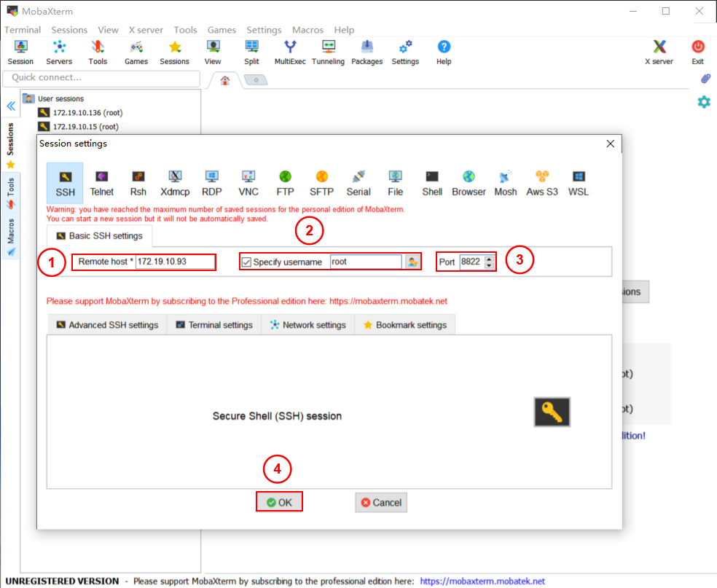Open the Settings menu

[x=264, y=30]
